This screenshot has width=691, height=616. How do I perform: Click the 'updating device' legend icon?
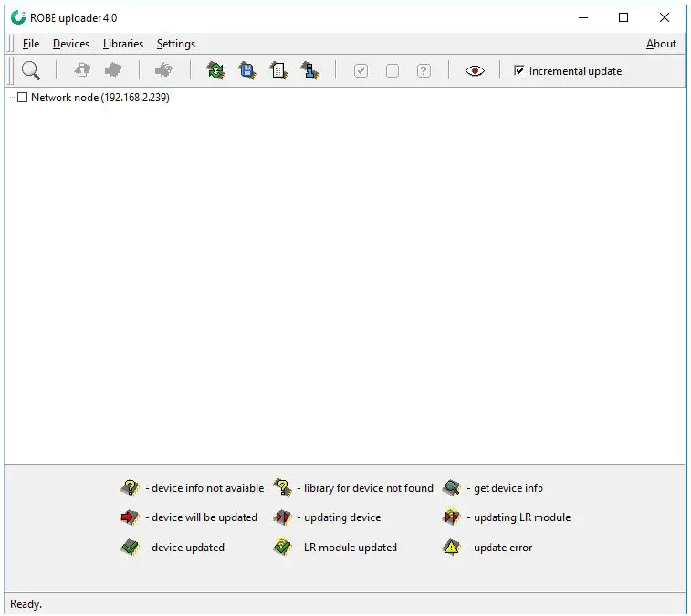(282, 517)
